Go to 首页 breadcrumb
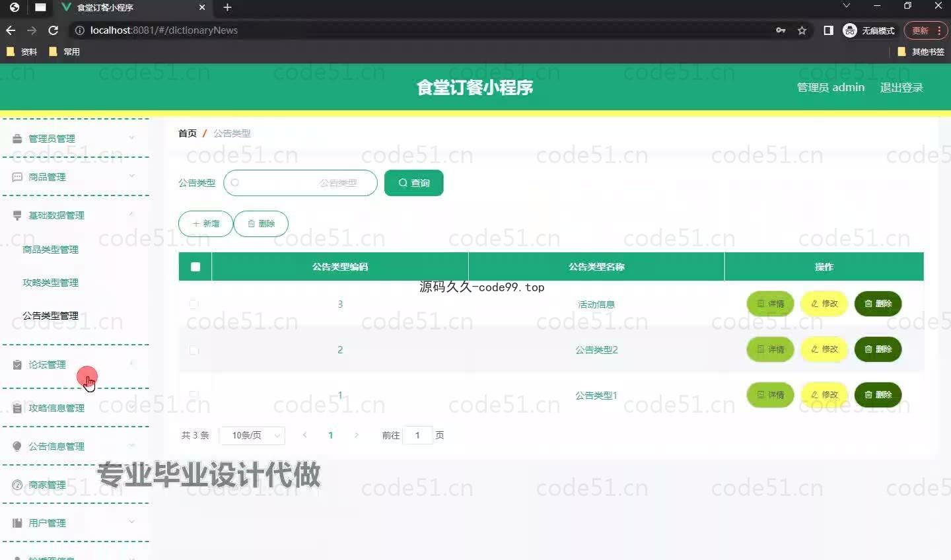 pyautogui.click(x=188, y=133)
